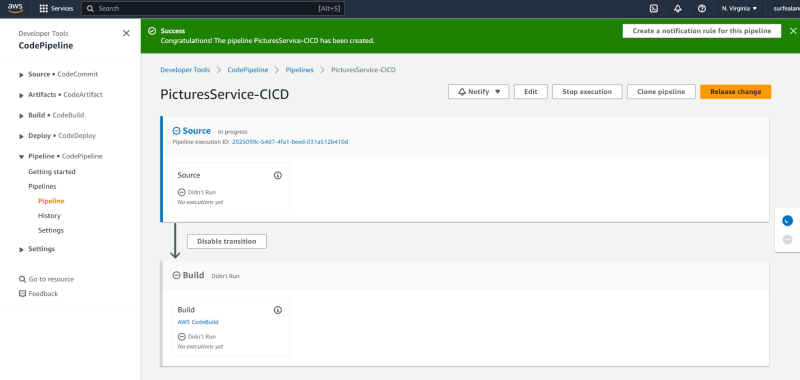Open History in the sidebar
The image size is (800, 380).
tap(49, 216)
